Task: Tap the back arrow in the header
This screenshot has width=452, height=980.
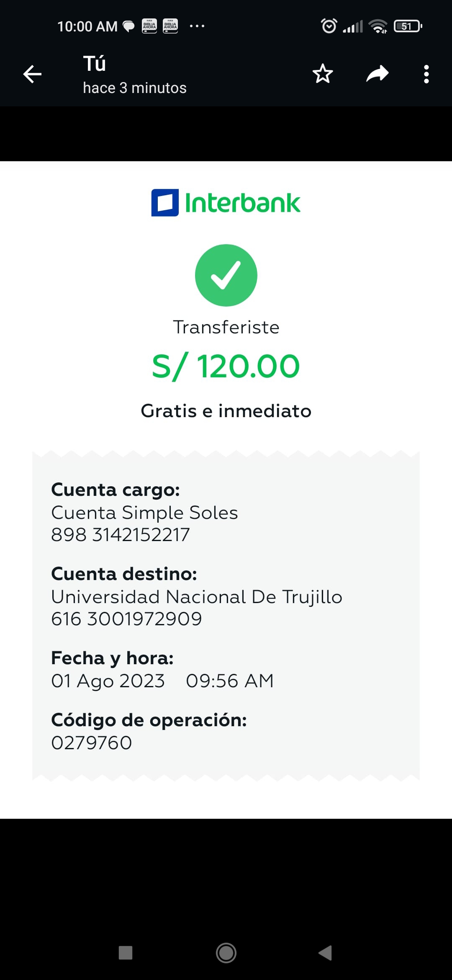Action: [32, 75]
